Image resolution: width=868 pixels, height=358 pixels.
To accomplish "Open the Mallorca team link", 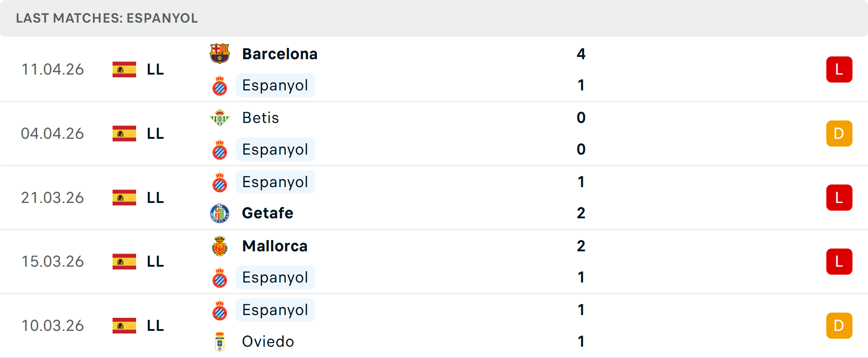I will coord(275,246).
